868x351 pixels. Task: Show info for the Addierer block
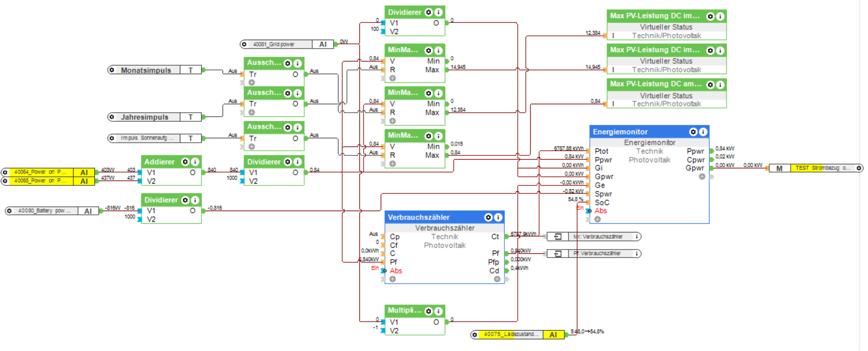(x=195, y=162)
